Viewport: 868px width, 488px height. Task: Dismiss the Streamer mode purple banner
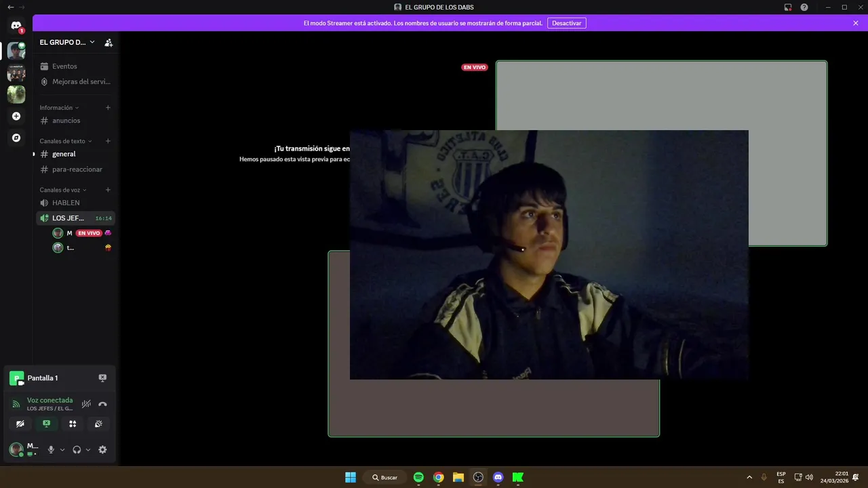point(856,23)
